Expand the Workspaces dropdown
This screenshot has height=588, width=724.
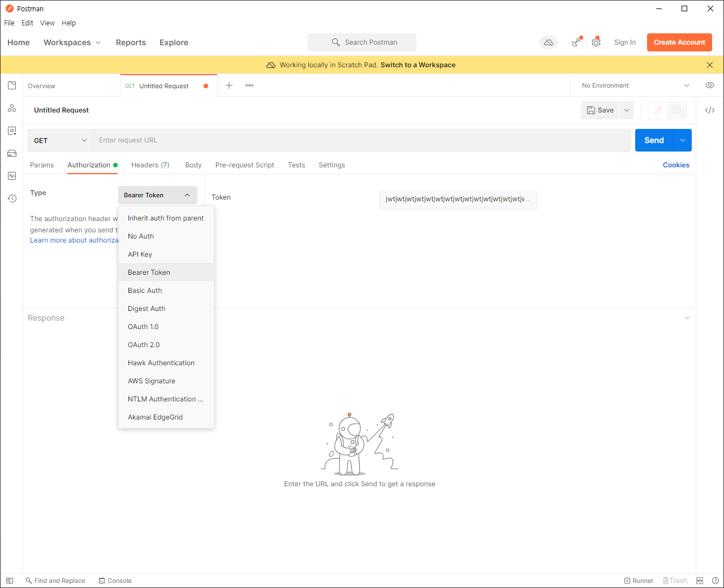72,42
